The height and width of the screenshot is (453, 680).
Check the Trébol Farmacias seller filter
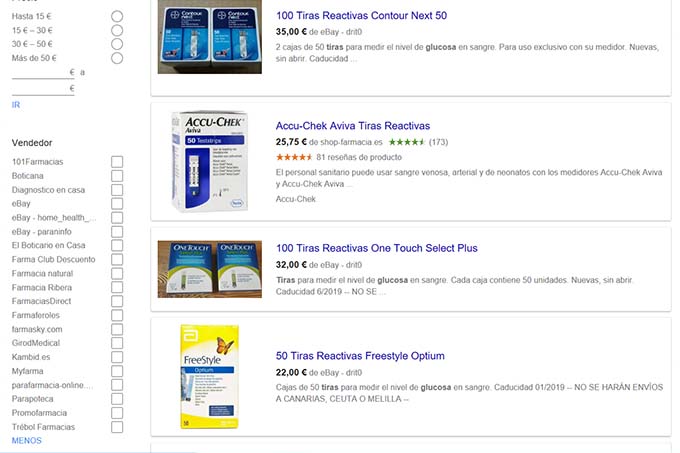coord(117,427)
